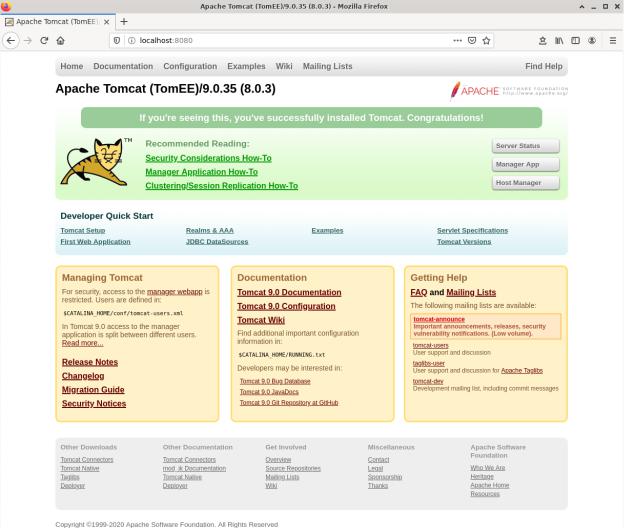Open Tomcat 9.0 Git Repository at GitHub
Image resolution: width=624 pixels, height=528 pixels.
[x=289, y=403]
